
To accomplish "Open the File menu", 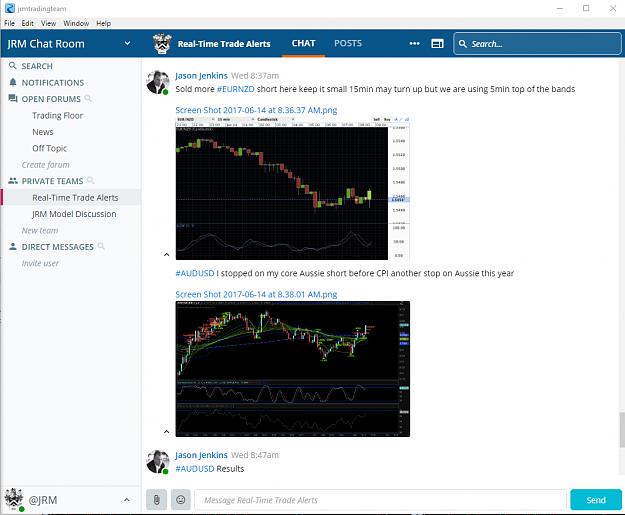I will pyautogui.click(x=9, y=23).
